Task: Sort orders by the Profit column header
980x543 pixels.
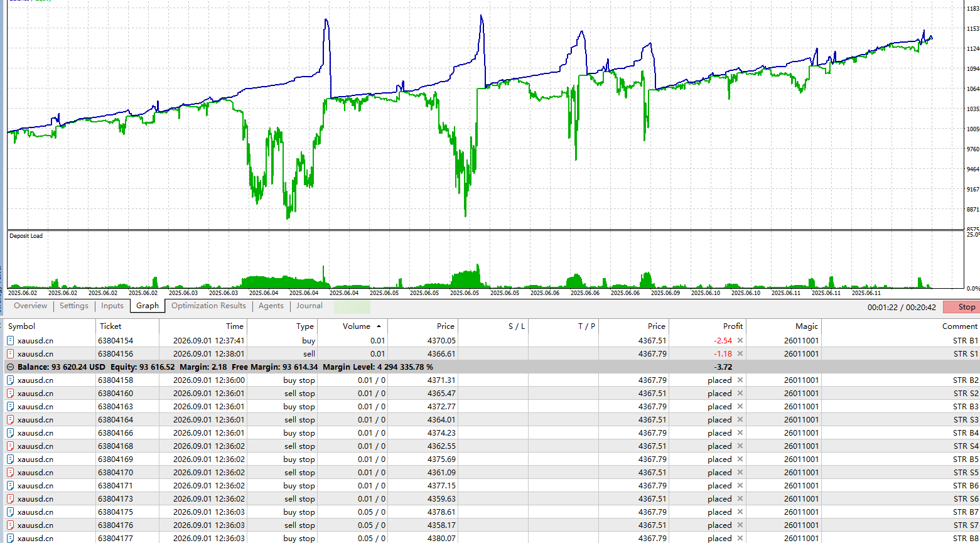Action: [x=708, y=326]
